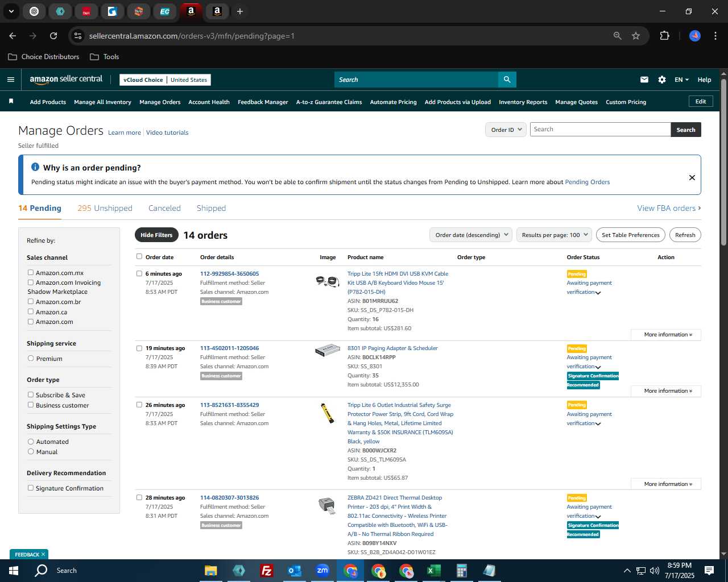
Task: Check the Amazon.com.mx sales channel filter
Action: 31,273
